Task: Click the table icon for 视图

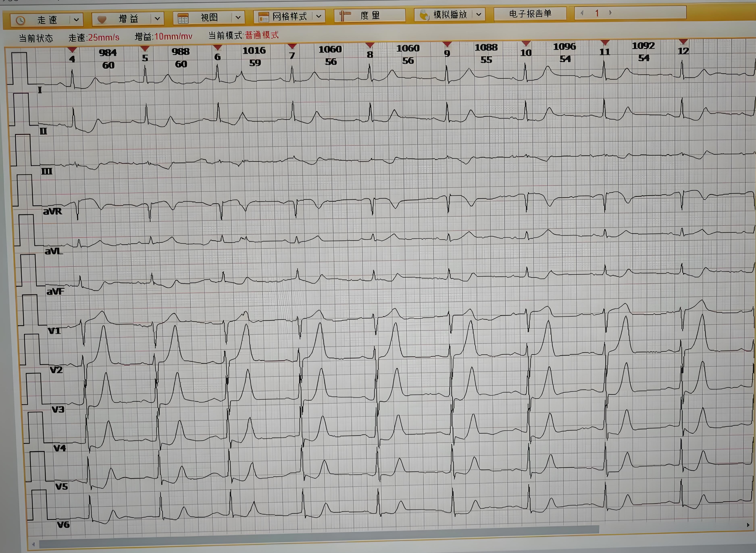Action: point(183,18)
